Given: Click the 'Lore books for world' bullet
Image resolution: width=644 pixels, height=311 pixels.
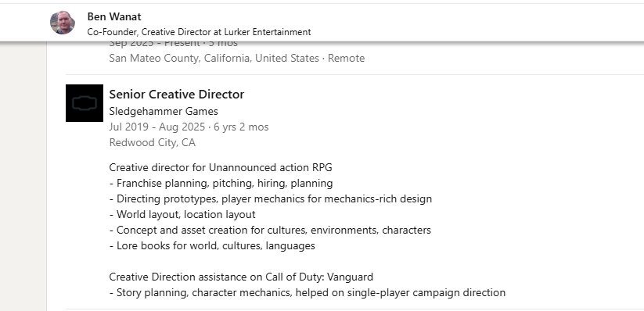Looking at the screenshot, I should 212,246.
